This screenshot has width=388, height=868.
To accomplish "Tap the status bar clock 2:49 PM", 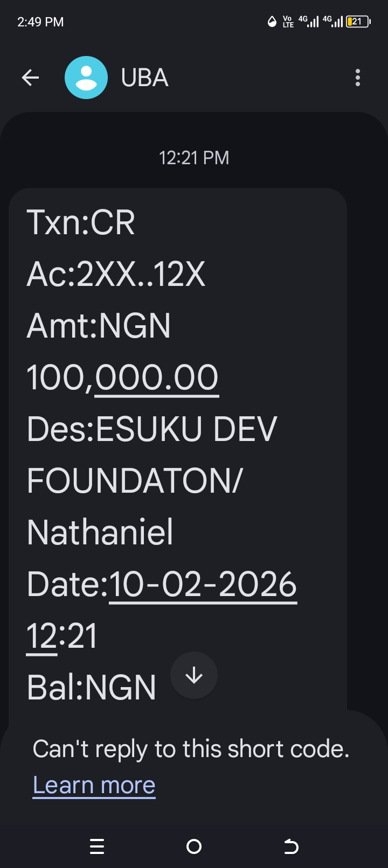I will [40, 22].
